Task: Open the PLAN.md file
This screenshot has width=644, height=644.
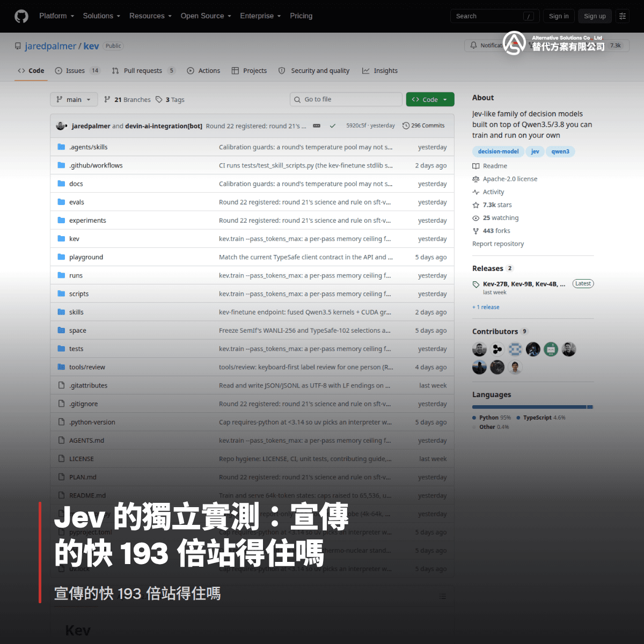Action: tap(83, 477)
